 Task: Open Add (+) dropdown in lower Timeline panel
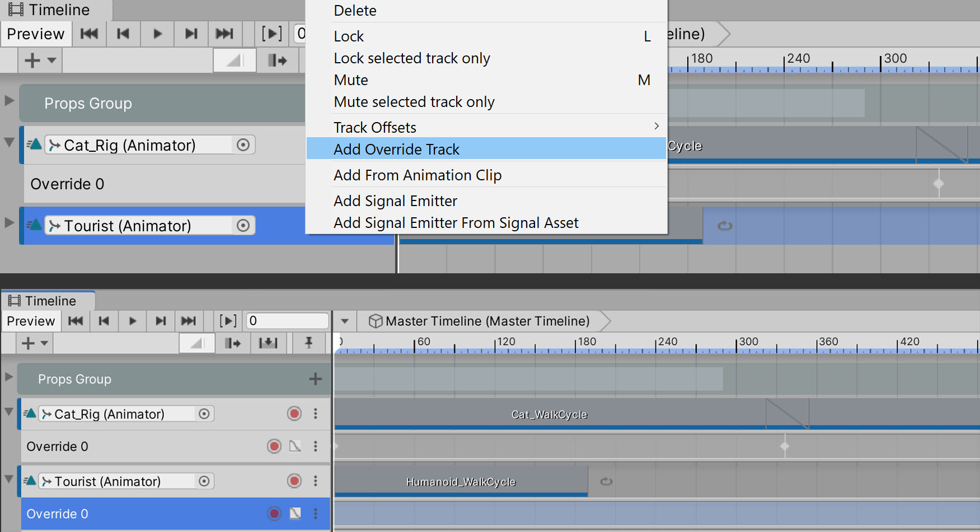(34, 343)
